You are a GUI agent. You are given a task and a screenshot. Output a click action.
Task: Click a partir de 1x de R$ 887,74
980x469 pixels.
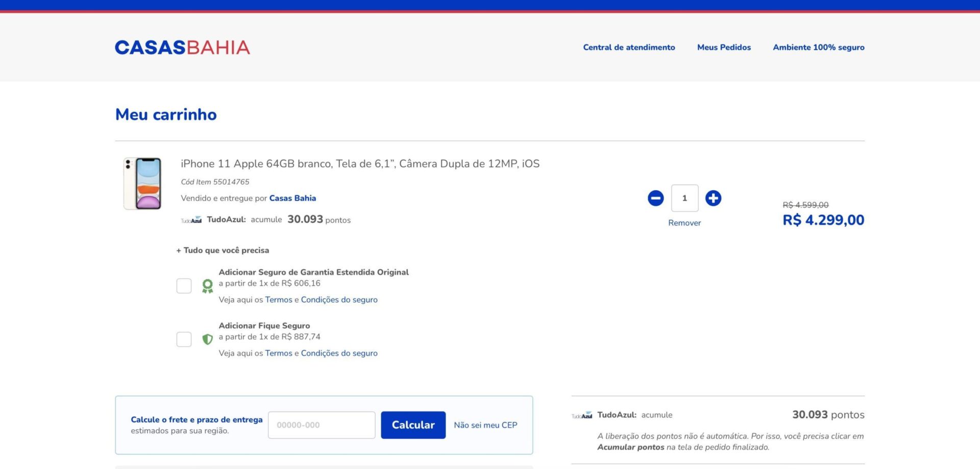point(269,337)
